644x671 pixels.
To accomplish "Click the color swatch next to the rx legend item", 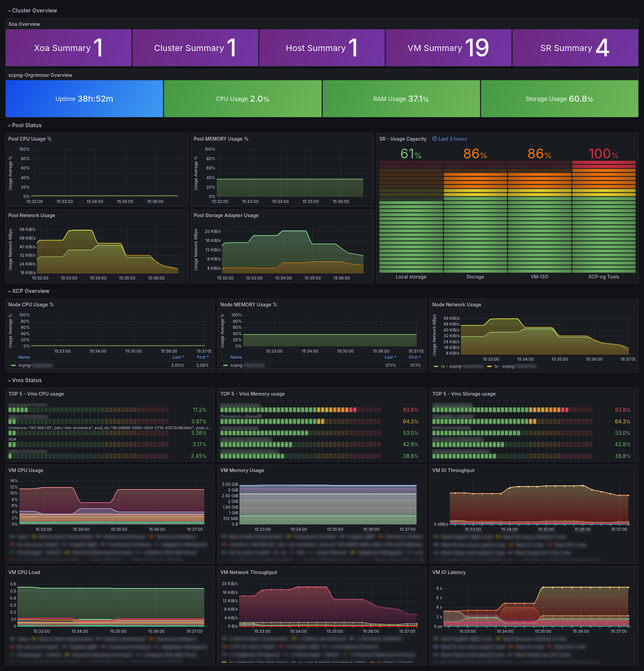I will tap(437, 366).
